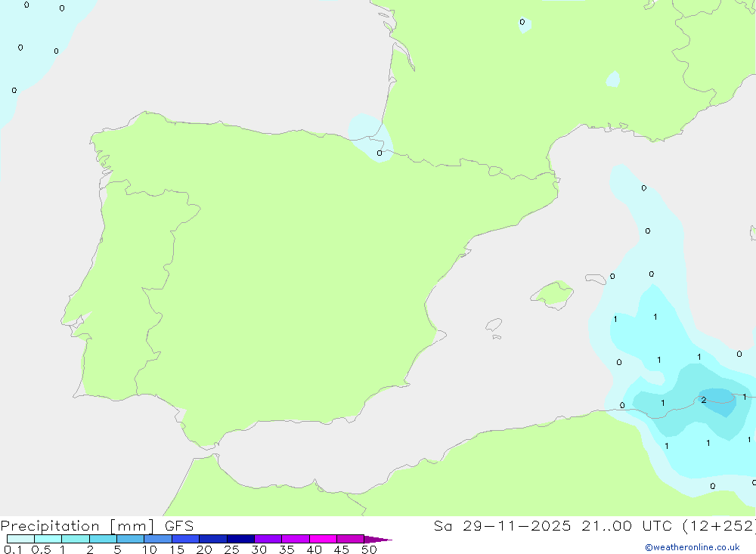Click the weatheronline.co.uk copyright link
This screenshot has width=756, height=554.
click(x=692, y=547)
